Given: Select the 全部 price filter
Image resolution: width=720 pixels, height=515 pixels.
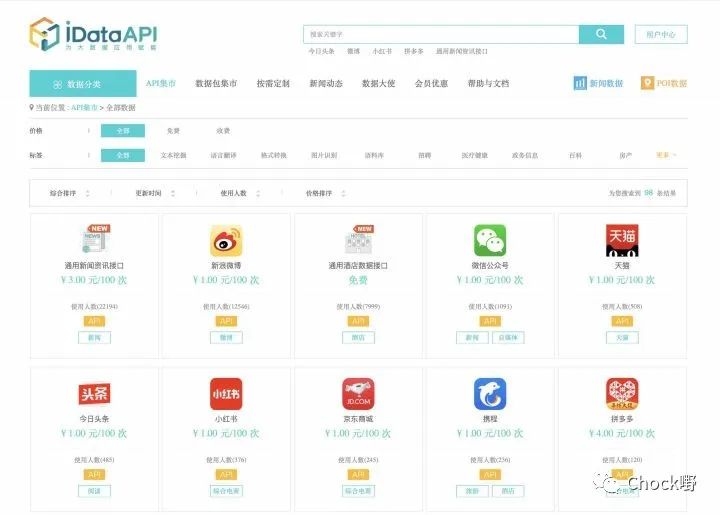Looking at the screenshot, I should point(123,131).
